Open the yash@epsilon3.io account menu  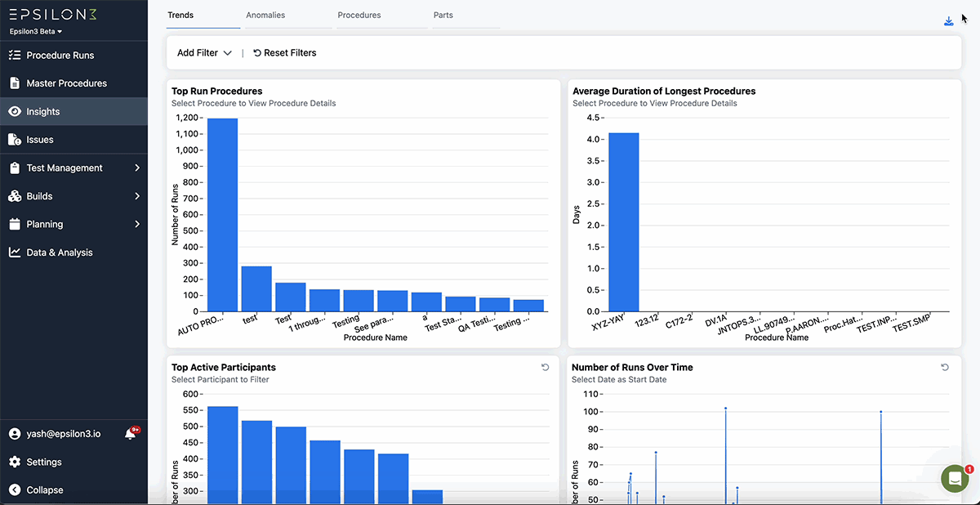click(x=64, y=434)
